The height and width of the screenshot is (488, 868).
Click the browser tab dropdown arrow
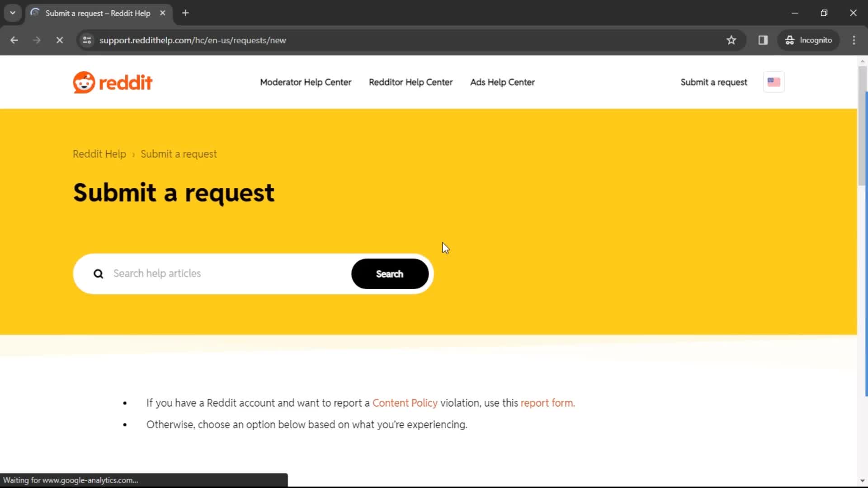click(x=13, y=13)
